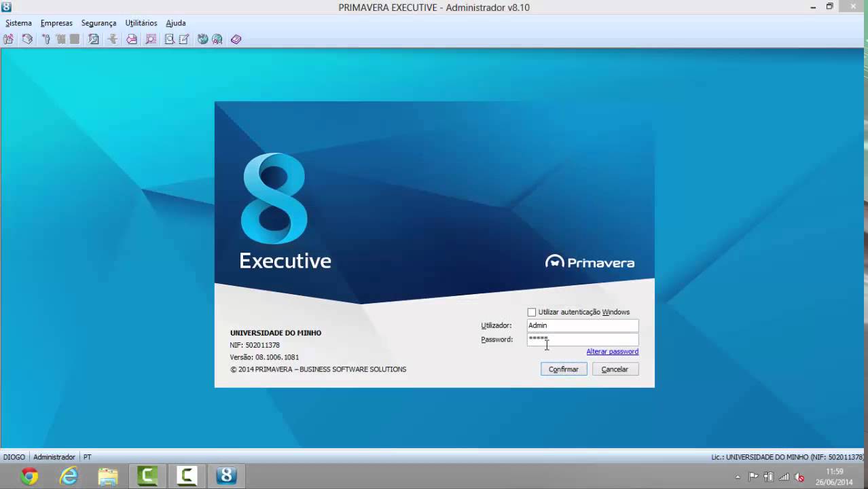Open the Segurança menu
Image resolution: width=868 pixels, height=489 pixels.
[98, 23]
